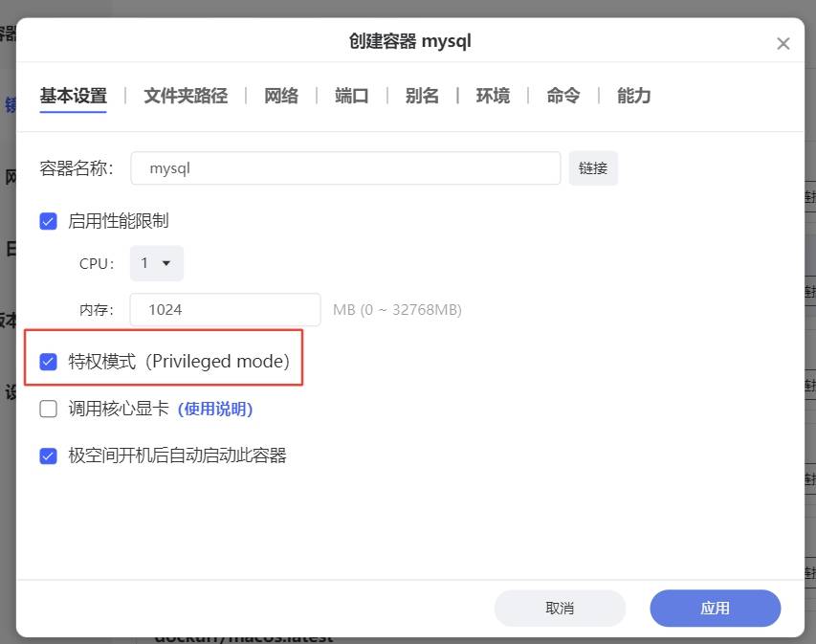Viewport: 816px width, 644px height.
Task: Open the 别名 tab
Action: [422, 96]
